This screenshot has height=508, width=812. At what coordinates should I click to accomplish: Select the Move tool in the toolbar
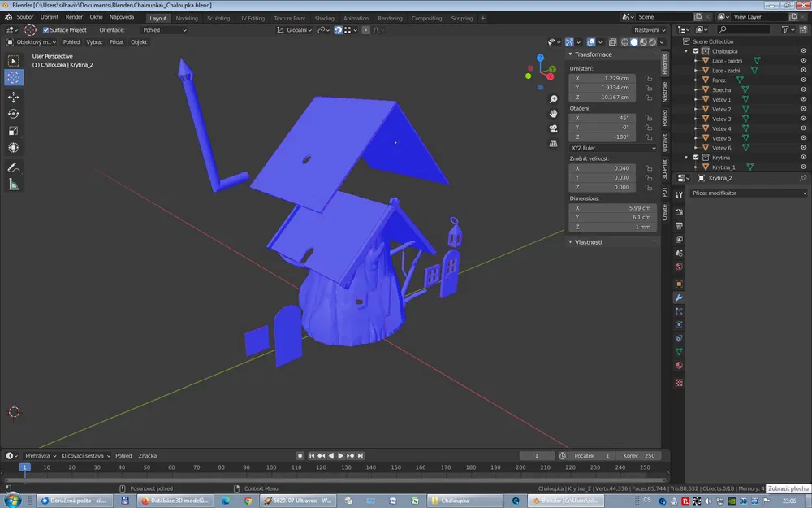(x=14, y=97)
